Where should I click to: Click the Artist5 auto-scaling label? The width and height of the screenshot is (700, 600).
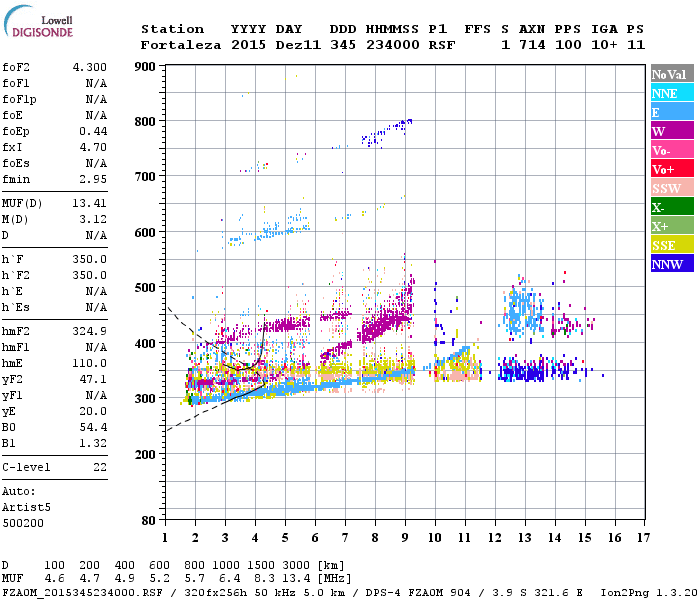(x=26, y=507)
